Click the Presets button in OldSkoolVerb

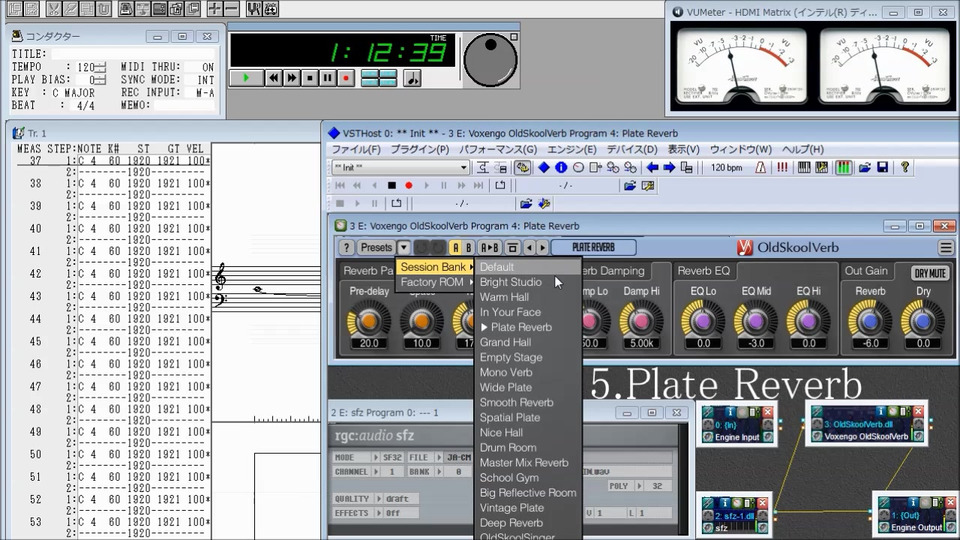tap(376, 247)
